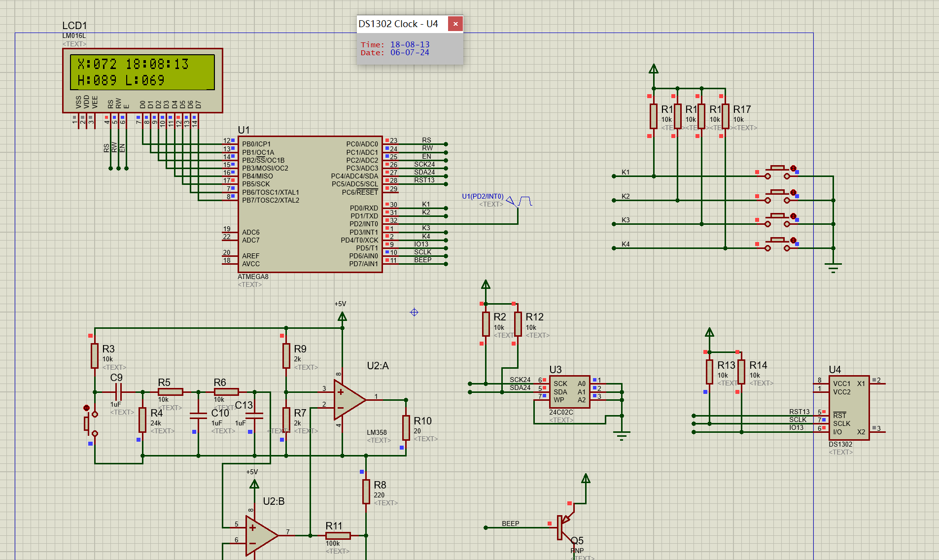
Task: Push the K2 push button switch
Action: pyautogui.click(x=777, y=196)
